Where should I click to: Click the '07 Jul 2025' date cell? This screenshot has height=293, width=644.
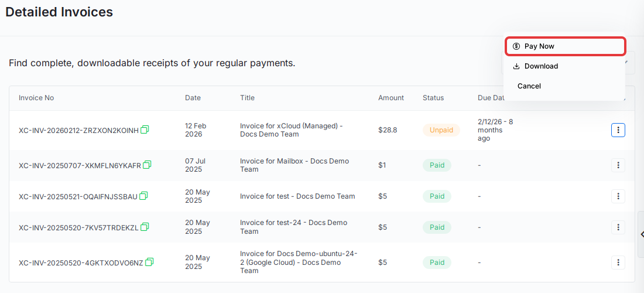[194, 165]
